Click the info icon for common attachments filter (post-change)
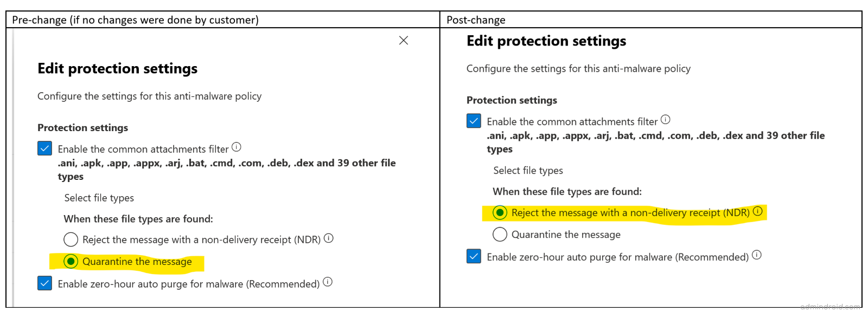 (666, 119)
